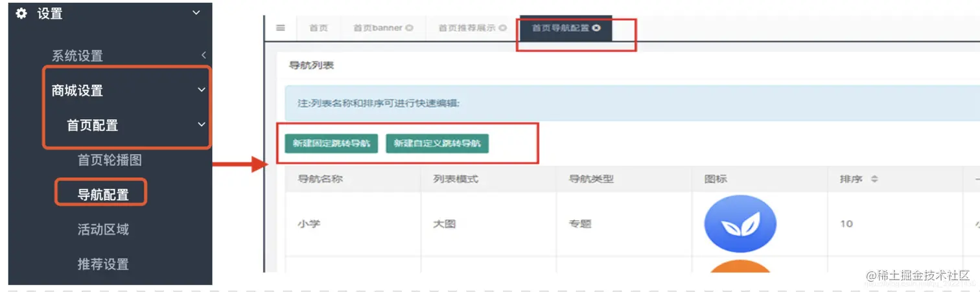Switch to the 首页推荐展示 tab
Viewport: 980px width, 292px height.
[x=472, y=28]
